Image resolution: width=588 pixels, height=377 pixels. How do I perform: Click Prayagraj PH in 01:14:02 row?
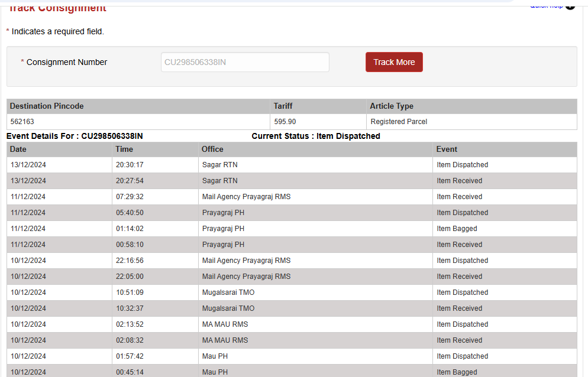[223, 229]
